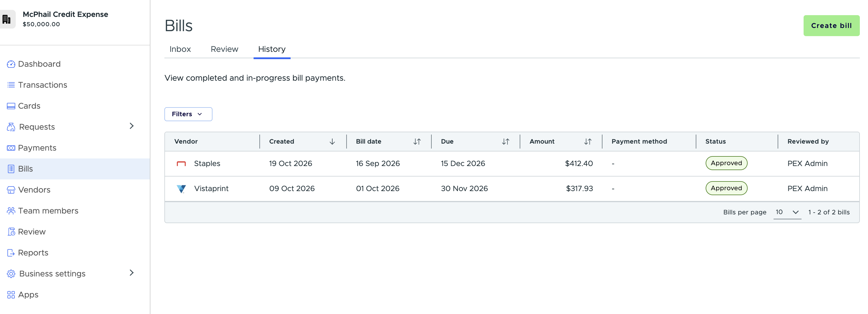
Task: Open the Reports page
Action: pos(33,253)
